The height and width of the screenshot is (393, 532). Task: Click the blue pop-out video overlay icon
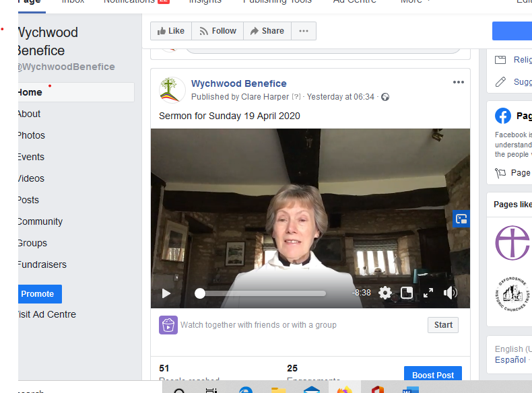click(461, 219)
